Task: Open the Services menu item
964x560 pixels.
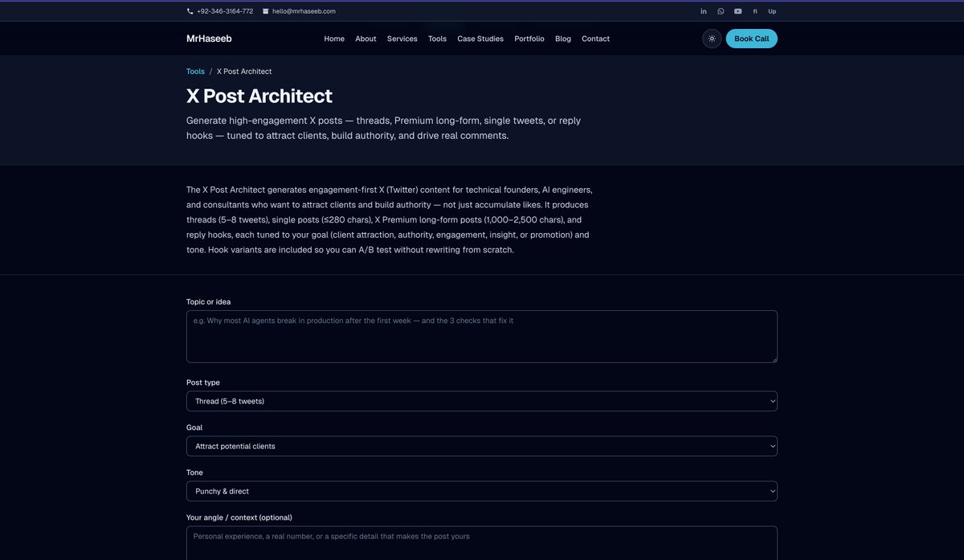Action: coord(402,39)
